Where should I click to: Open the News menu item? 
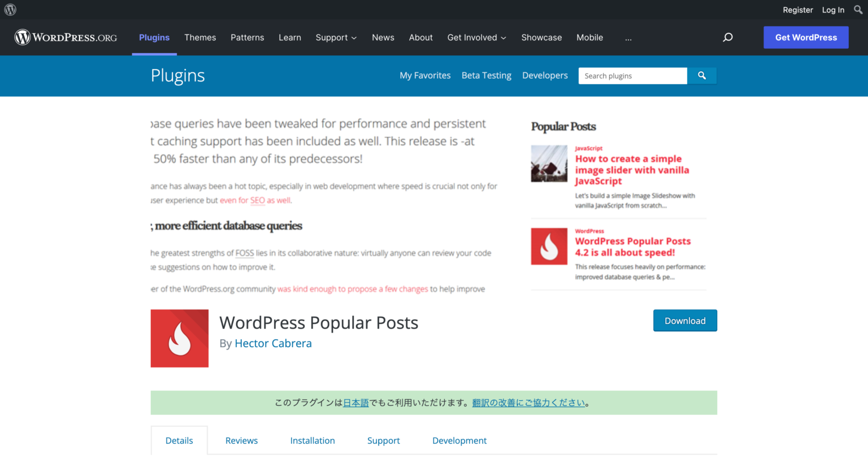click(383, 37)
